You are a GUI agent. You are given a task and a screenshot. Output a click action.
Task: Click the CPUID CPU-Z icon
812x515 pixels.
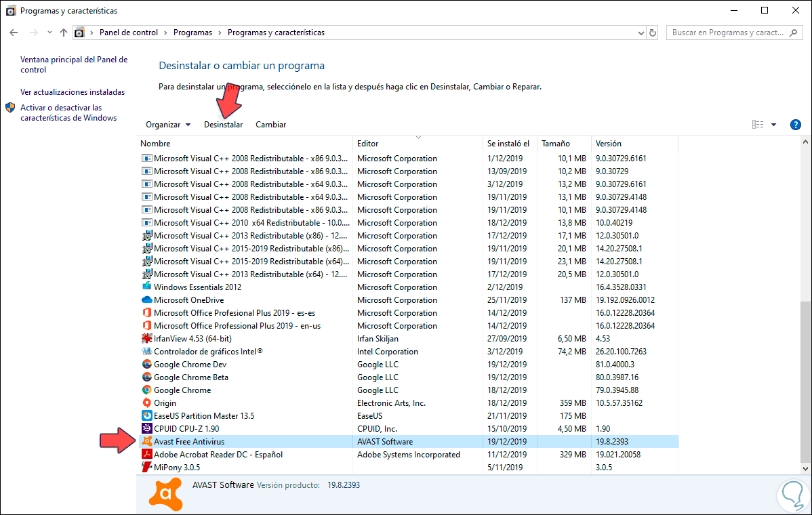(147, 428)
